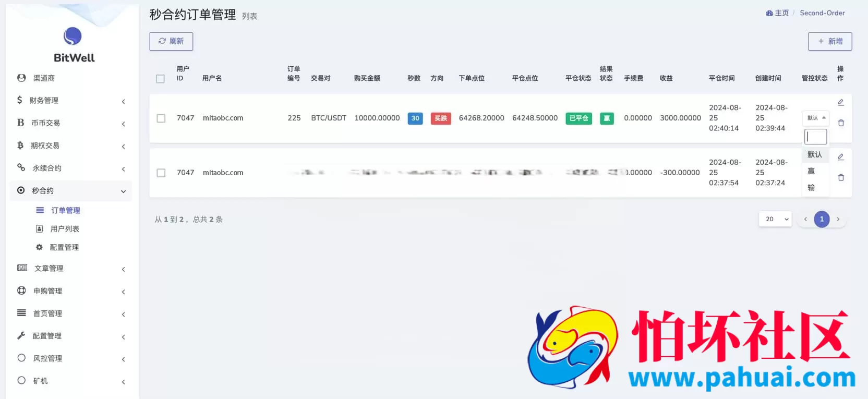
Task: Click page number 1
Action: coord(822,219)
